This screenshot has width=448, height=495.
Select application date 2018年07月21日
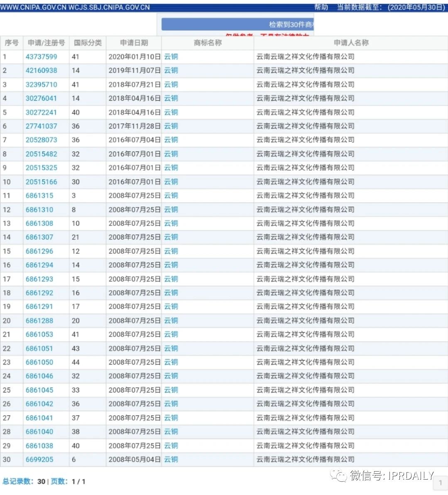tap(135, 85)
